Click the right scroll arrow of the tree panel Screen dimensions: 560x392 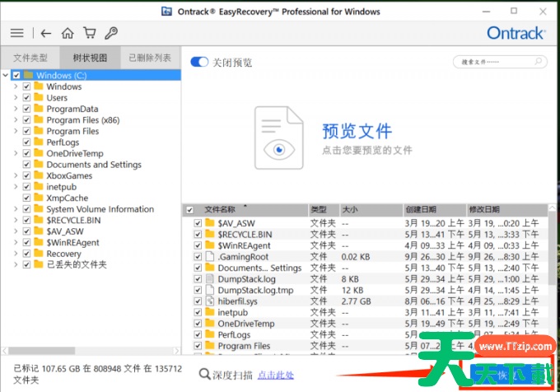[x=177, y=351]
